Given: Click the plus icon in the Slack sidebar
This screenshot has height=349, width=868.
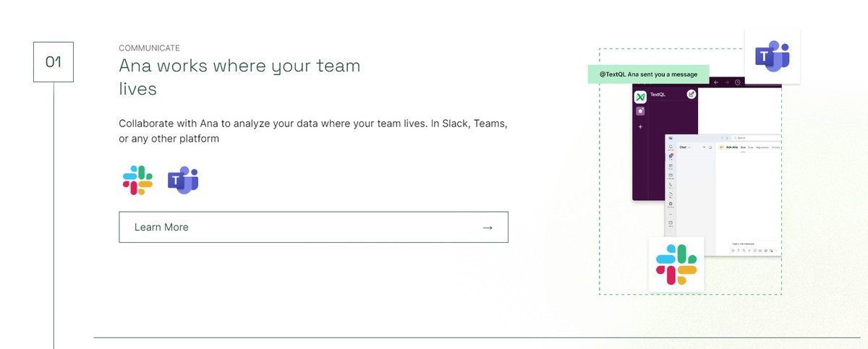Looking at the screenshot, I should point(640,126).
